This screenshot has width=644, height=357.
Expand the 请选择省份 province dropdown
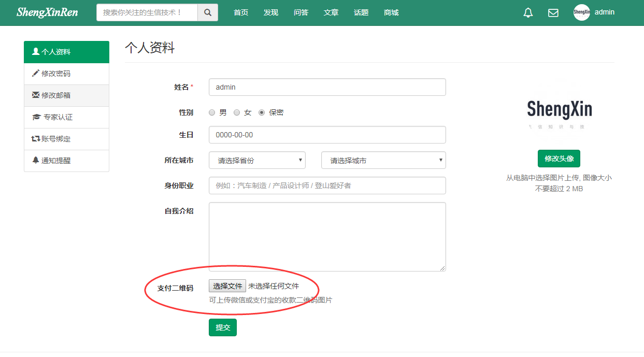coord(257,161)
